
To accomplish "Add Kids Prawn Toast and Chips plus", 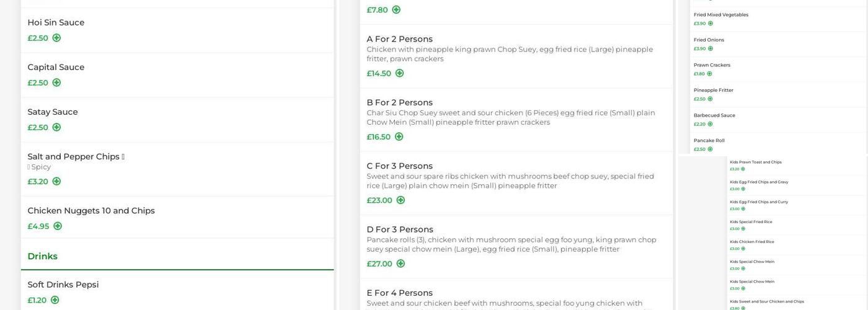I will pos(743,169).
